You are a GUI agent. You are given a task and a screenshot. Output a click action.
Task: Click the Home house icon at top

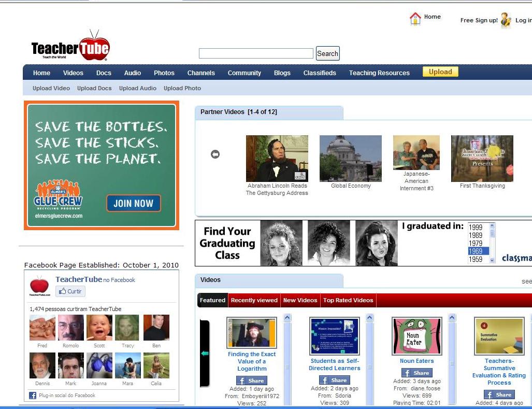(x=415, y=19)
